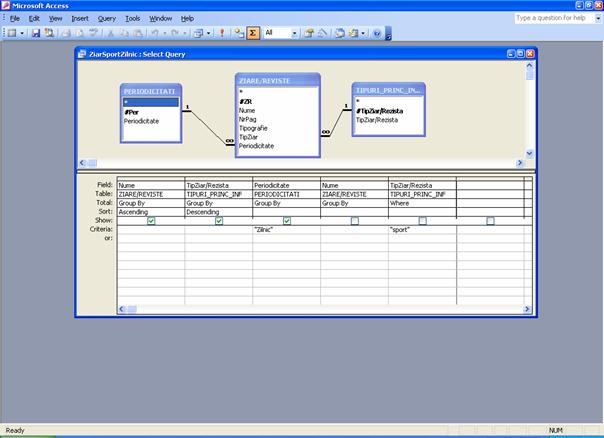Open the Properties toolbar icon
The height and width of the screenshot is (438, 604).
coord(309,33)
